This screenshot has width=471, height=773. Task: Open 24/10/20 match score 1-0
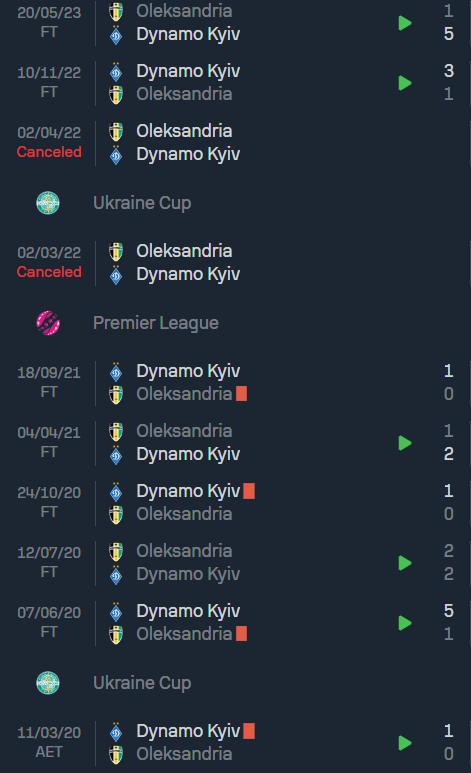pyautogui.click(x=448, y=502)
